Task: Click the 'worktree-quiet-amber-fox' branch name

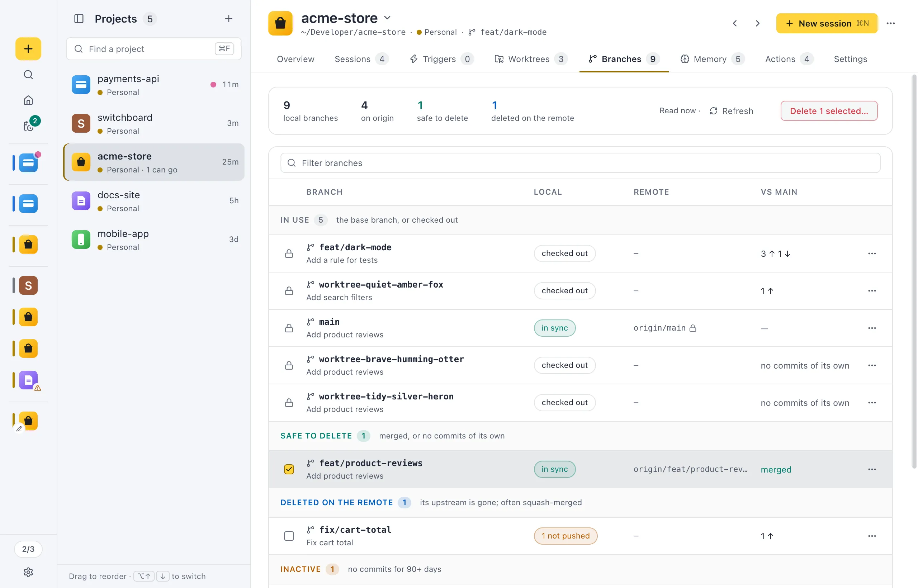Action: (381, 285)
